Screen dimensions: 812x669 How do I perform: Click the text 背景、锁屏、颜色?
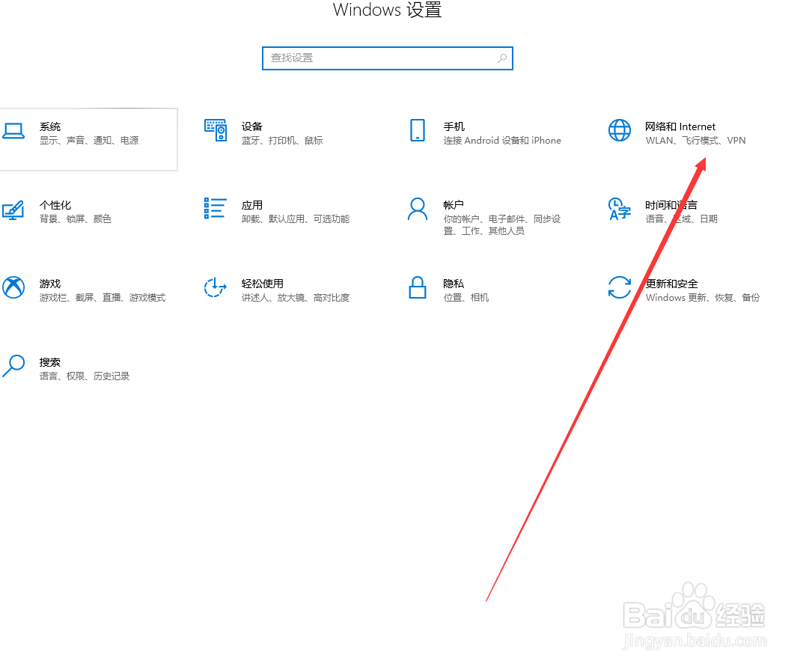75,219
